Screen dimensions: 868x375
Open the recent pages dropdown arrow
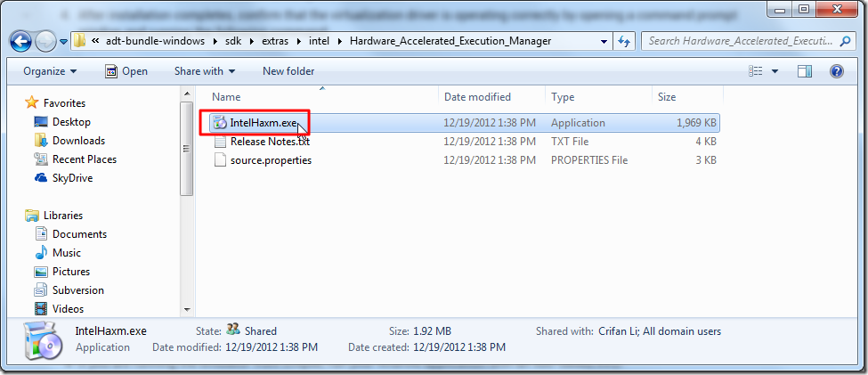coord(63,42)
